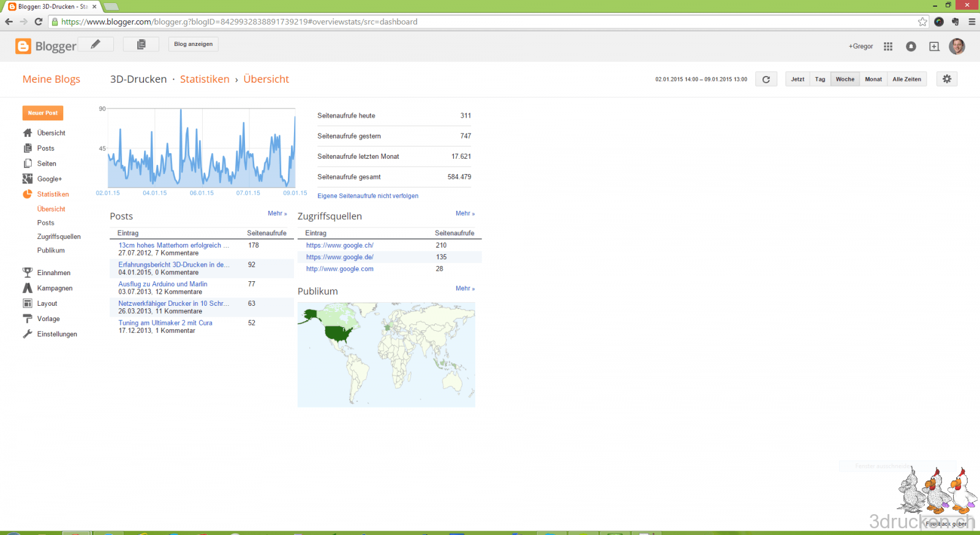Click Statistiken in the breadcrumb
Screen dimensions: 980x535
(x=205, y=79)
